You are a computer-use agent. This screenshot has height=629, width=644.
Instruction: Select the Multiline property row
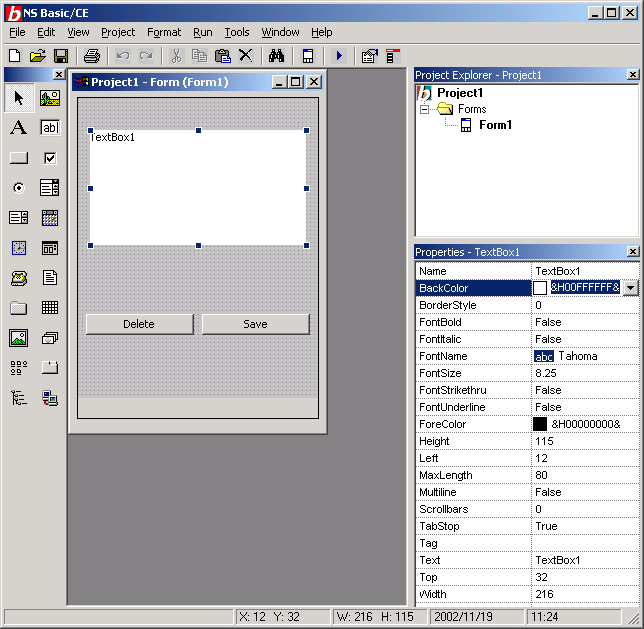tap(527, 492)
